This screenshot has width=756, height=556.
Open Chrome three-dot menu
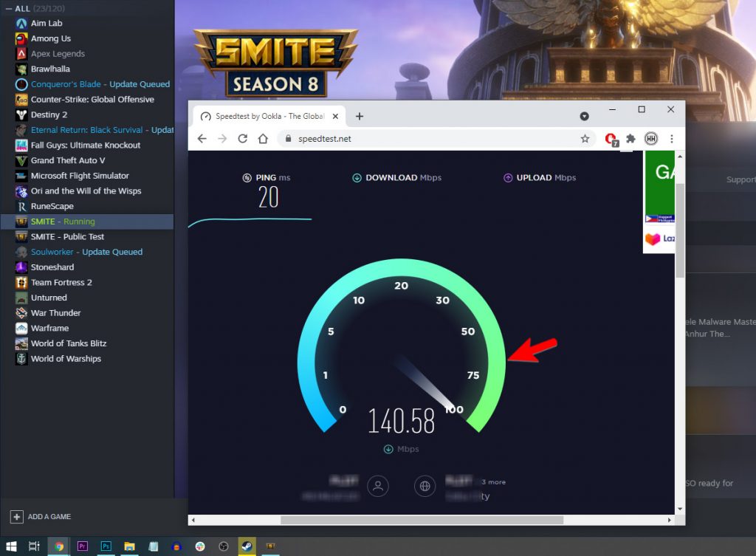[x=672, y=139]
